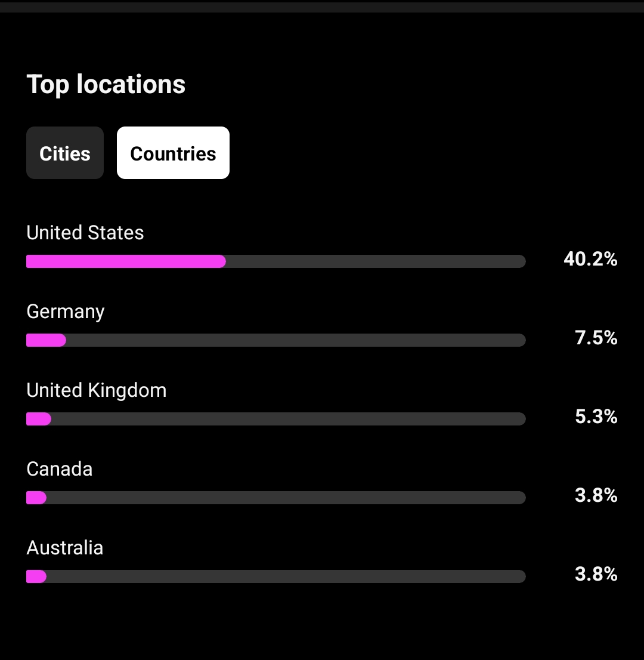Click the gray track of Germany bar
The width and height of the screenshot is (644, 660).
pos(296,340)
